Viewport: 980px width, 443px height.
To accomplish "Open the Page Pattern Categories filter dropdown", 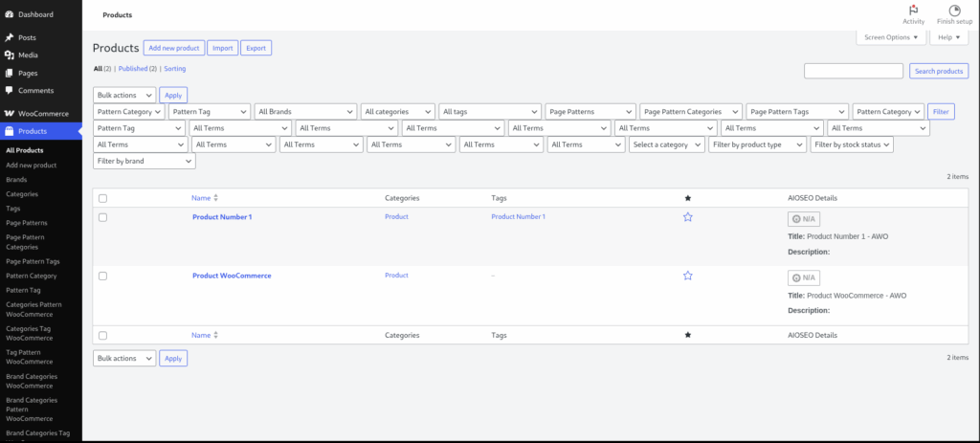I will click(x=691, y=112).
